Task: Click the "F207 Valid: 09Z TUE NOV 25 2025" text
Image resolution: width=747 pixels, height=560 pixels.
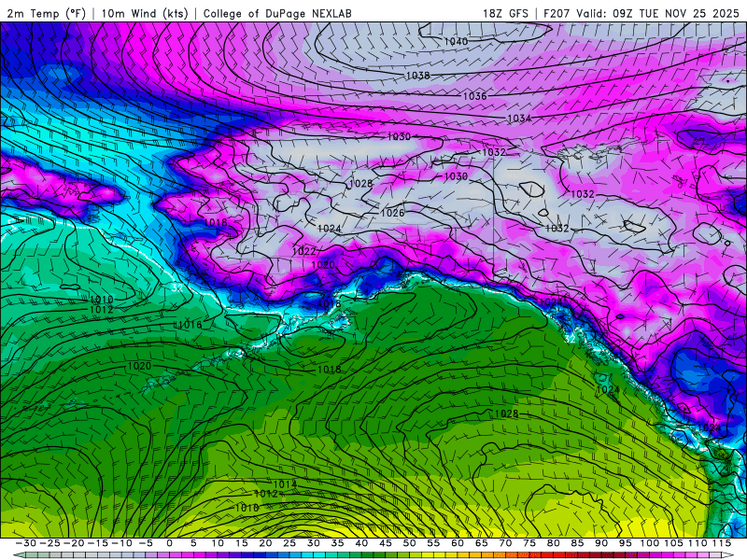Action: point(641,13)
